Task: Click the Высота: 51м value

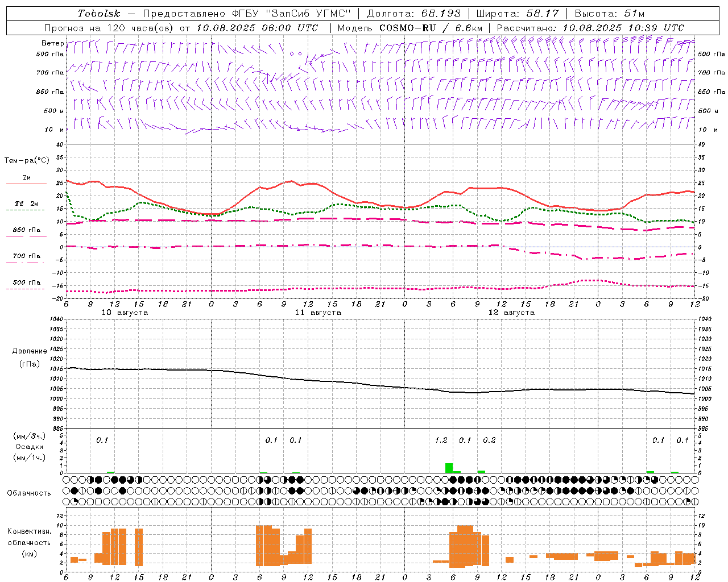Action: [x=609, y=14]
